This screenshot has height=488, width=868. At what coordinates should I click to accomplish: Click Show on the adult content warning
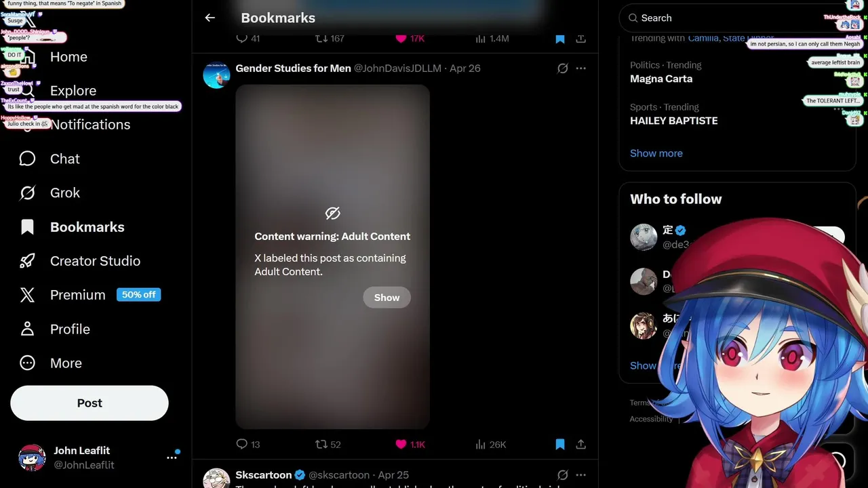387,298
